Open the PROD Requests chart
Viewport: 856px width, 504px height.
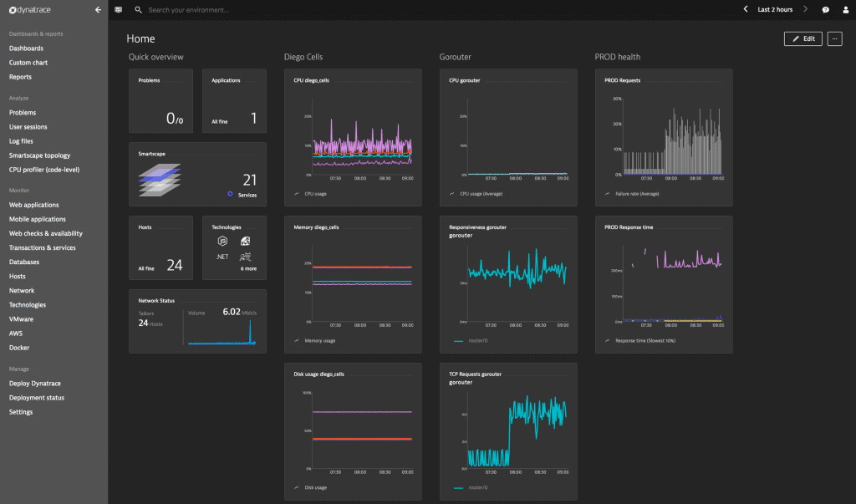pos(664,138)
